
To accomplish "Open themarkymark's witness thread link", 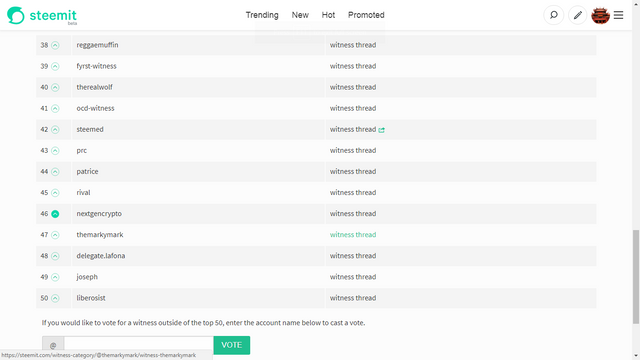I will (353, 235).
